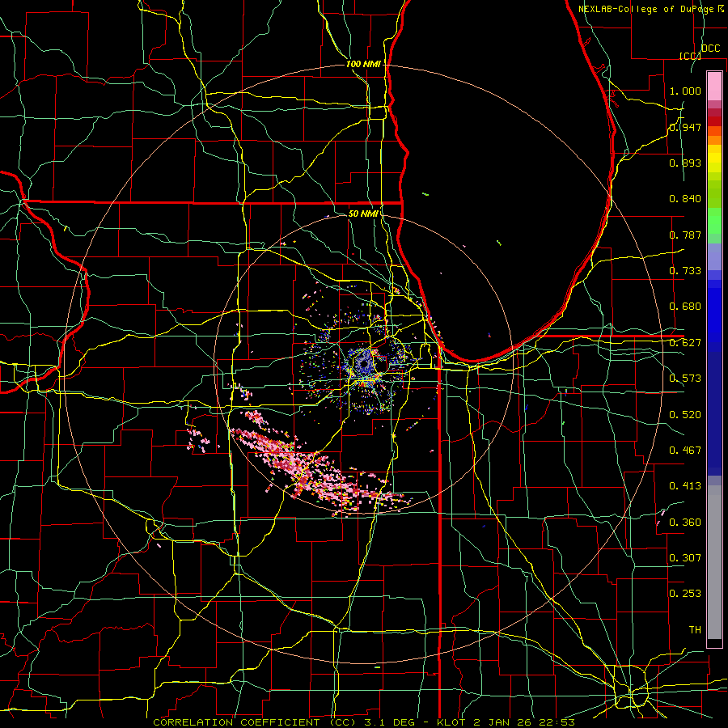728x728 pixels.
Task: Click the 0.893 color scale label
Action: point(685,163)
